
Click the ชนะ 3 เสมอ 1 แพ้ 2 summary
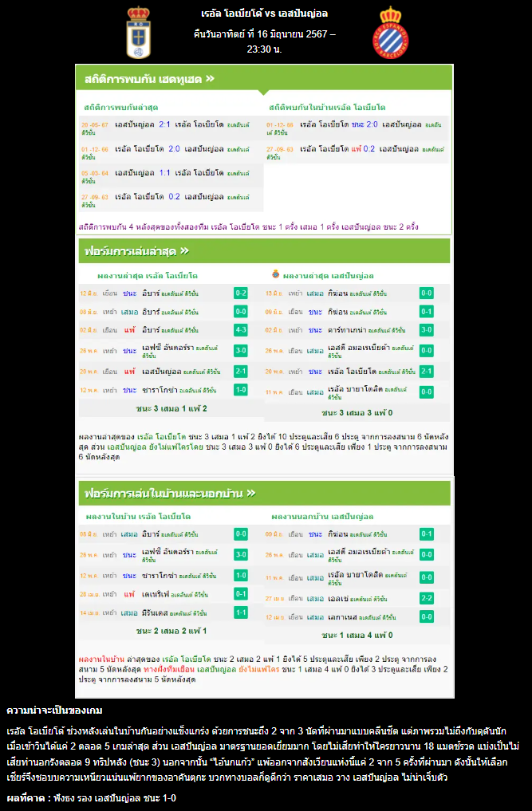[171, 408]
